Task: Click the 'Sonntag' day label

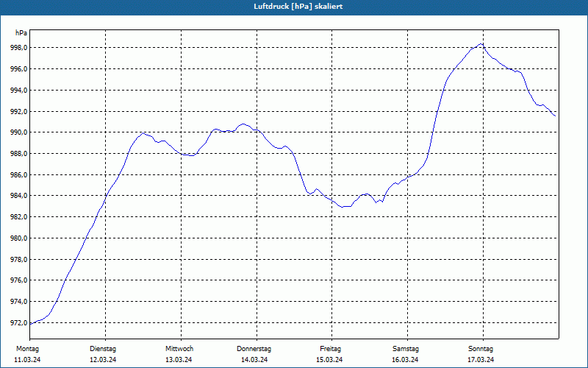Action: (x=481, y=349)
